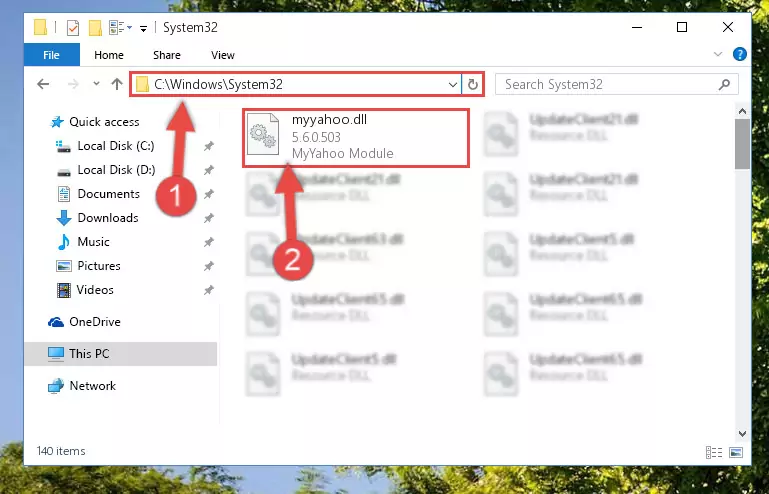Switch to the Home ribbon tab
Screen dimensions: 769x494
109,55
